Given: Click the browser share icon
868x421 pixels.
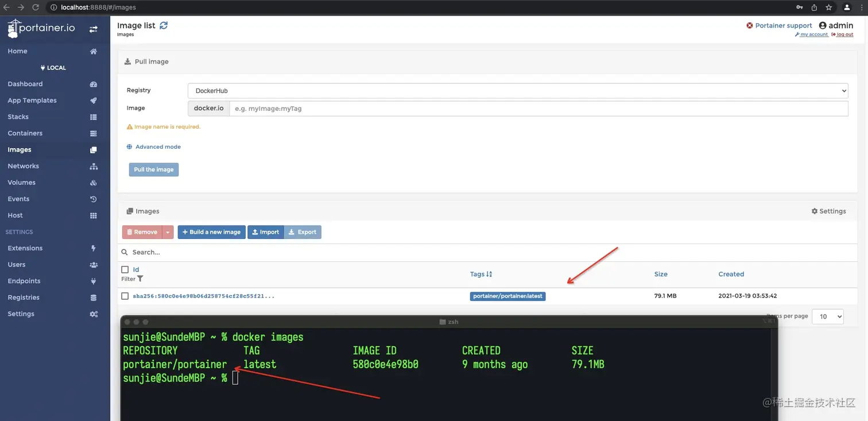Looking at the screenshot, I should (x=814, y=7).
